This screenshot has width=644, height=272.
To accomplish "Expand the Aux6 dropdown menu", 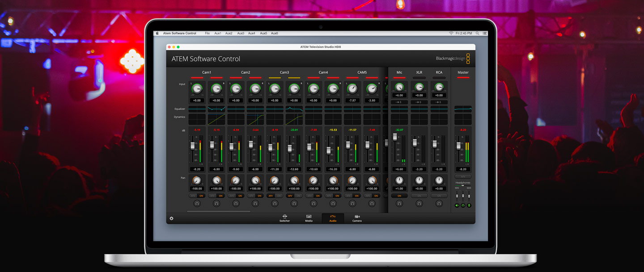I will [x=274, y=33].
